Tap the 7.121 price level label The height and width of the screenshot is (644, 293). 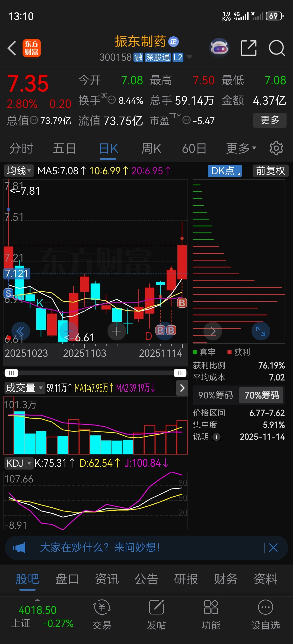tap(17, 273)
